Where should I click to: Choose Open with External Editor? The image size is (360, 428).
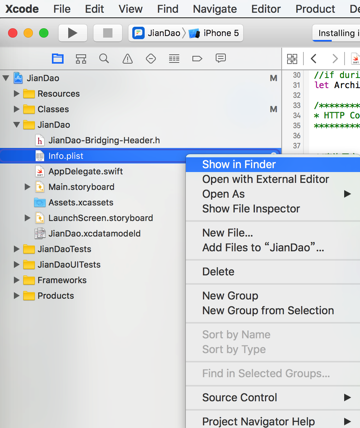(x=273, y=179)
